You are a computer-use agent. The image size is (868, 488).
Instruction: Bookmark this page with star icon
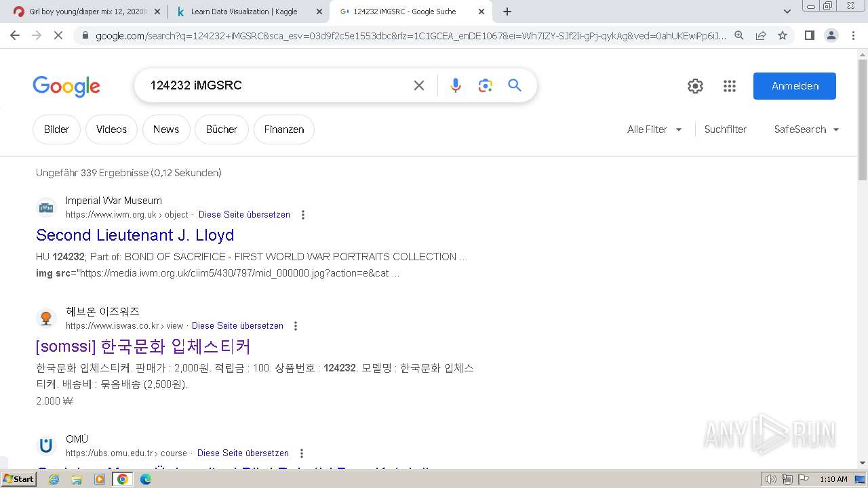click(783, 35)
